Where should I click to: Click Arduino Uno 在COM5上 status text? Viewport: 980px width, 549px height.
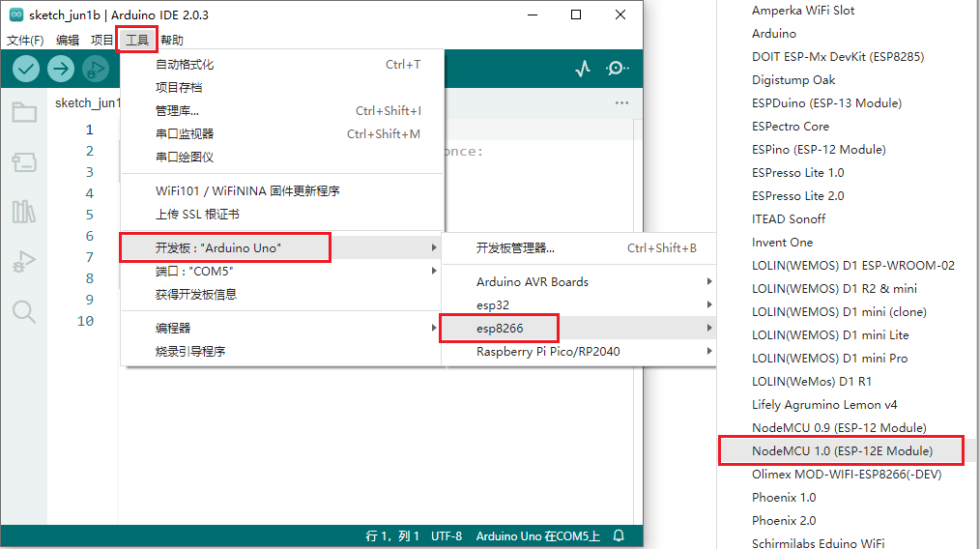click(537, 535)
